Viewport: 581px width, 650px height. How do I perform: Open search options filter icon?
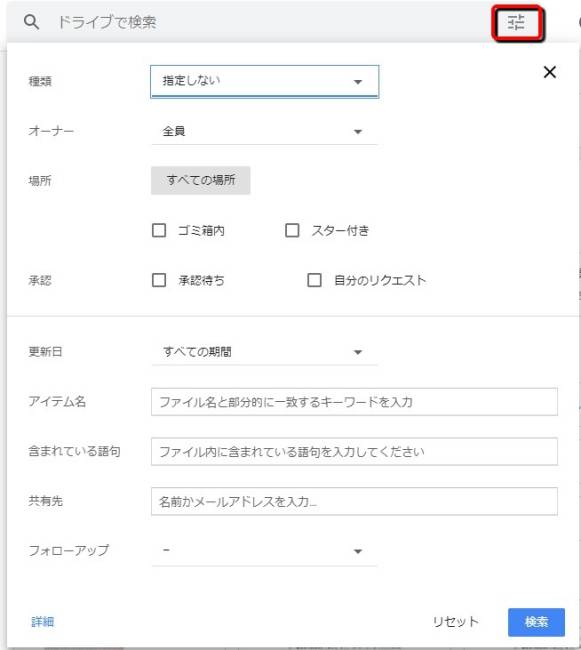click(x=516, y=22)
